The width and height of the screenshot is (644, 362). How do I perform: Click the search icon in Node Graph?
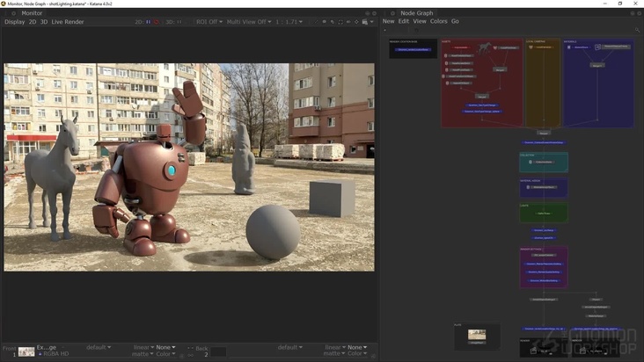[637, 30]
